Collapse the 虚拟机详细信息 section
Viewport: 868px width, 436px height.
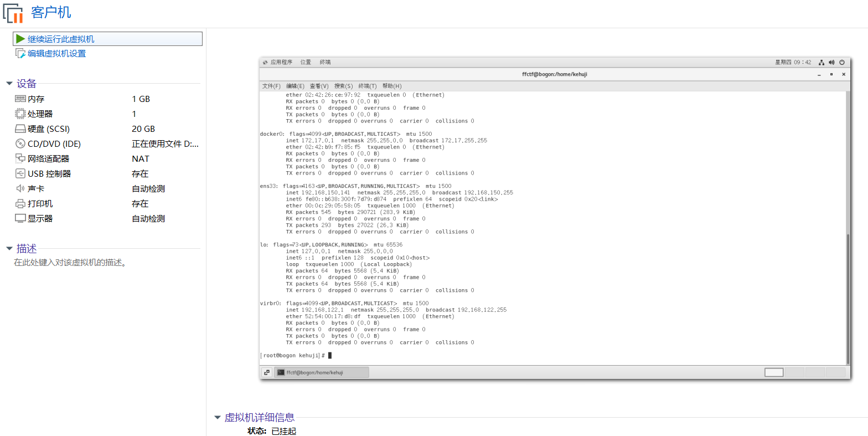(x=217, y=418)
